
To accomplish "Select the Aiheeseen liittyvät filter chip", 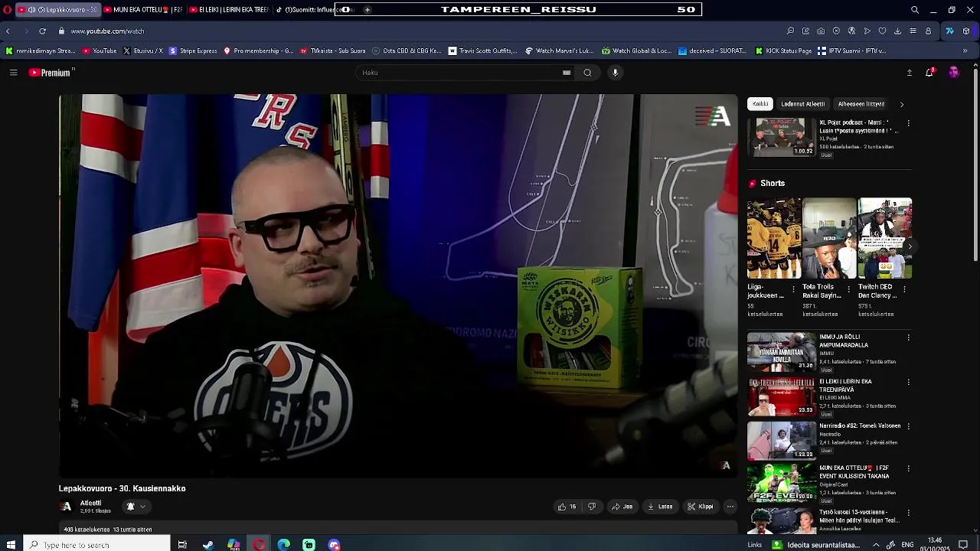I will pos(861,104).
